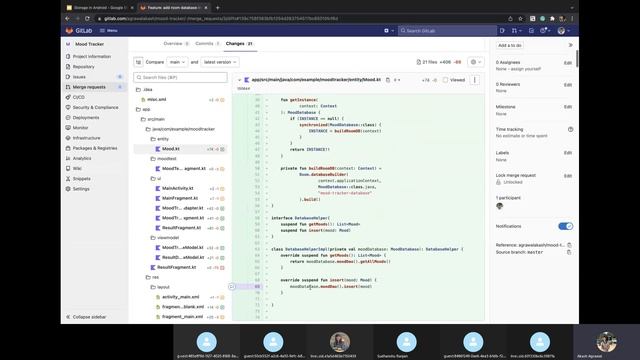The image size is (640, 360).
Task: Open the Mood Tracker project link
Action: pos(89,44)
